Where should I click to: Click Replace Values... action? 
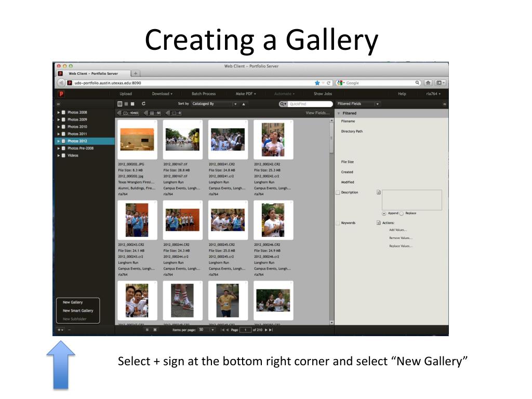point(401,246)
